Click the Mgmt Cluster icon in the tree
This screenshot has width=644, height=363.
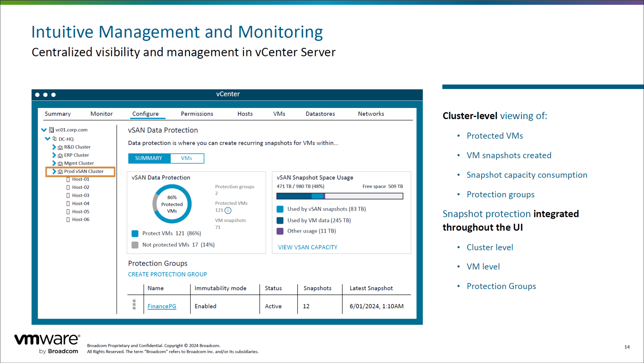[x=60, y=163]
